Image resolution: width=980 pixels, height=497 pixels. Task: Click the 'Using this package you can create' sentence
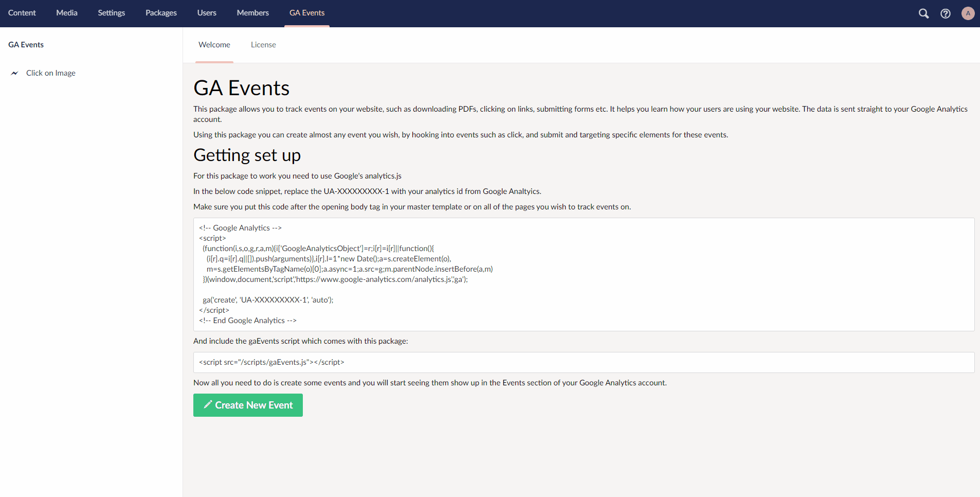click(461, 135)
